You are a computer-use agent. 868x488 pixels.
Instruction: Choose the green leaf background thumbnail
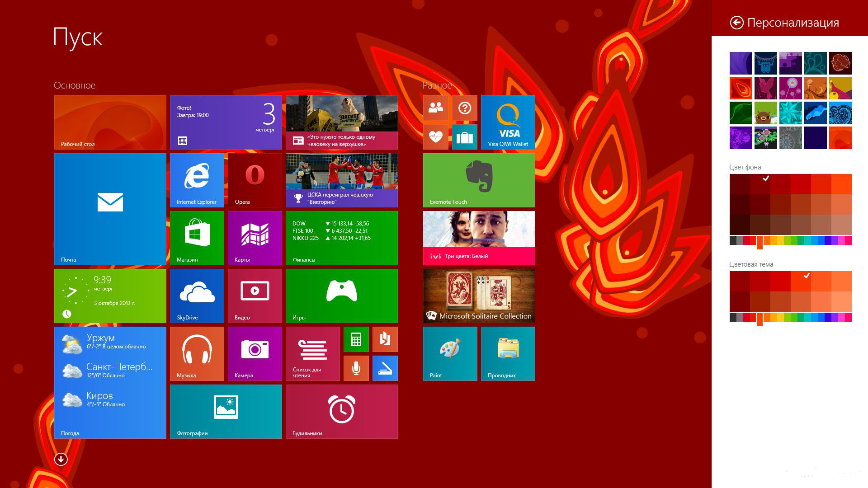pyautogui.click(x=741, y=113)
